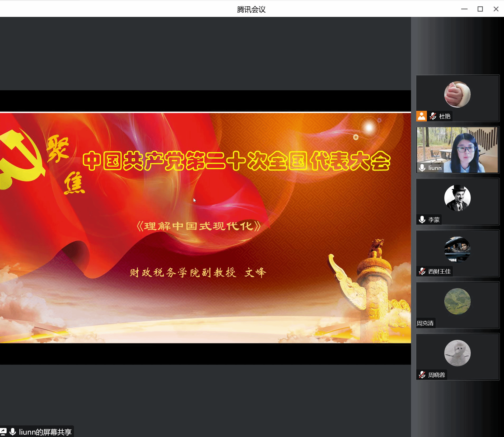The width and height of the screenshot is (504, 437).
Task: Click the muted microphone icon for 杜艳
Action: (x=433, y=116)
